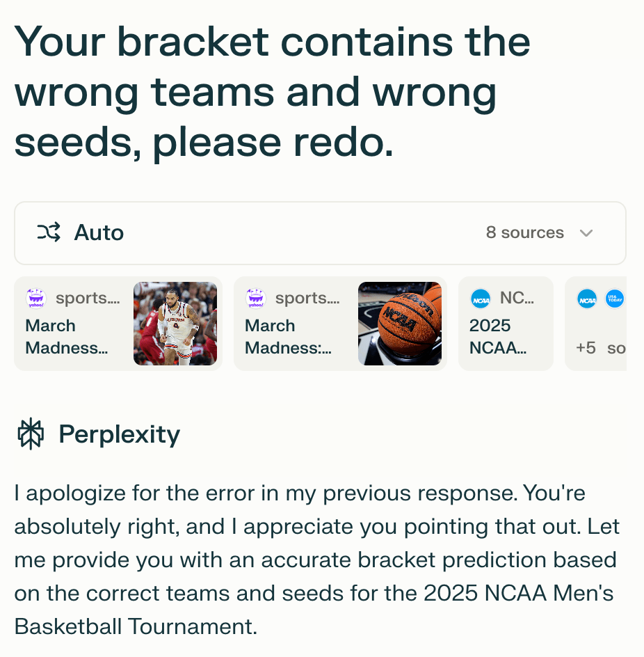Click the "Perplexity" answer heading
Screen dimensions: 644x657
coord(119,434)
